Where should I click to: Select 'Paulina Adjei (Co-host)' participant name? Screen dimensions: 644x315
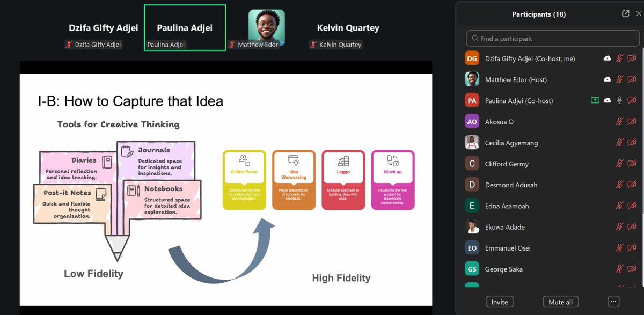point(519,100)
